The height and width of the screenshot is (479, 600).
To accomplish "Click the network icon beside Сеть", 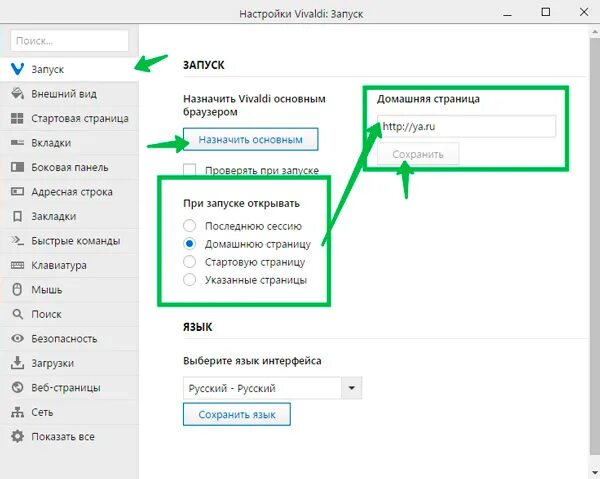I will pos(17,412).
